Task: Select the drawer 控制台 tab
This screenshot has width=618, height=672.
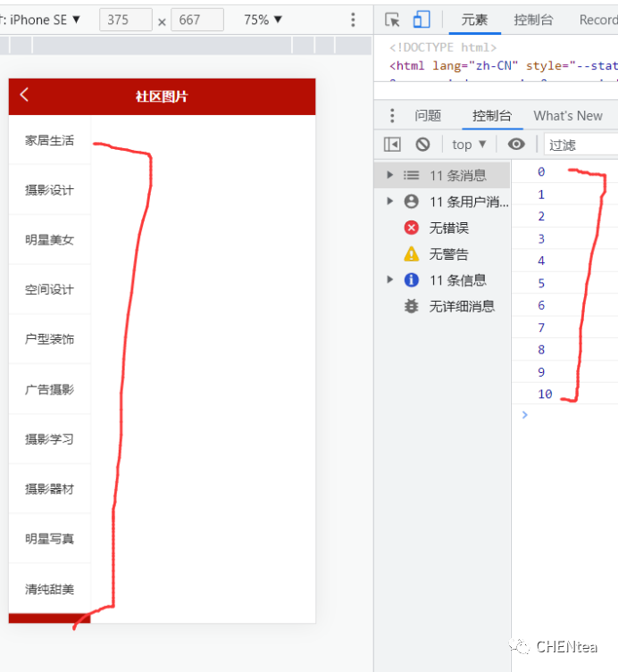Action: click(x=492, y=116)
